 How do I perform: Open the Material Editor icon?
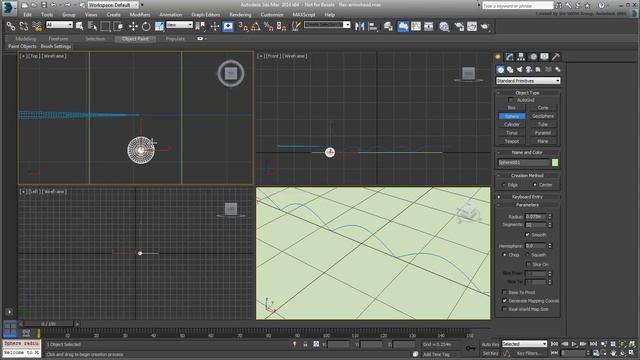[x=444, y=26]
